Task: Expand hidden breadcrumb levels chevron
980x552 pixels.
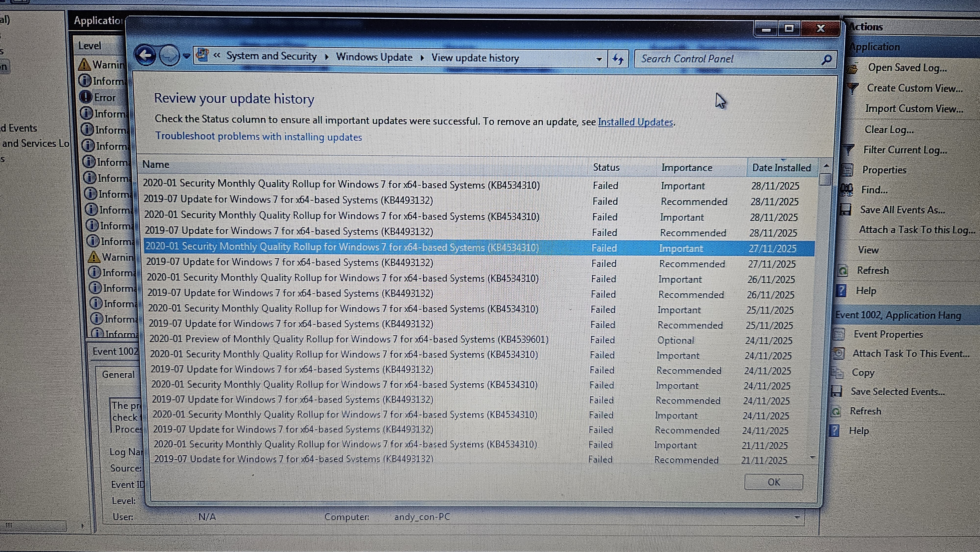Action: coord(217,55)
